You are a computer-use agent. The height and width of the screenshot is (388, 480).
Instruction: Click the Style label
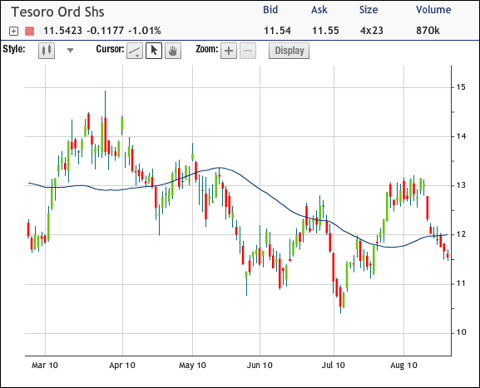click(x=14, y=49)
